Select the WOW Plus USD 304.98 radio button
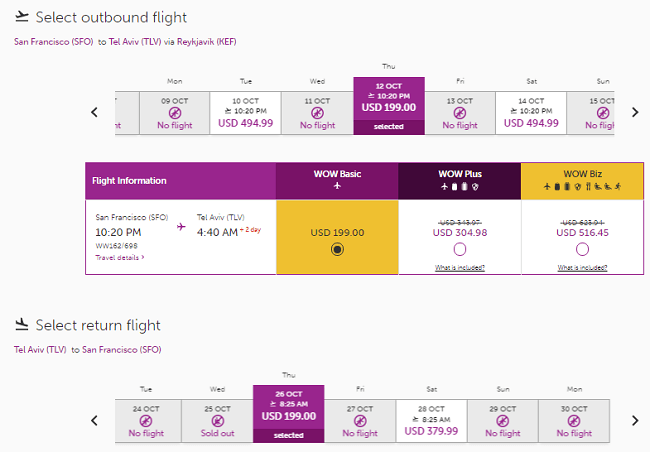This screenshot has width=650, height=452. point(460,249)
